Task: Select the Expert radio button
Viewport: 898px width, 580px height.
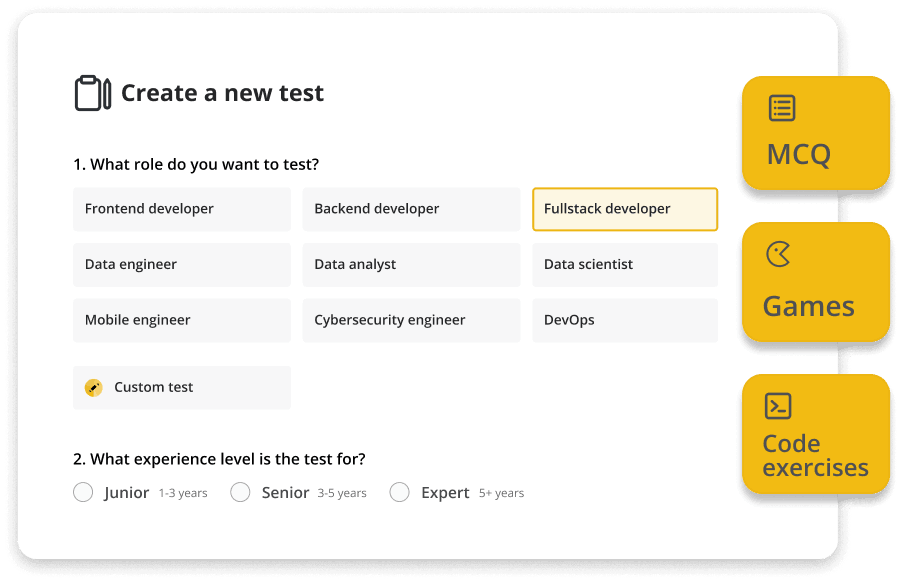Action: [400, 492]
